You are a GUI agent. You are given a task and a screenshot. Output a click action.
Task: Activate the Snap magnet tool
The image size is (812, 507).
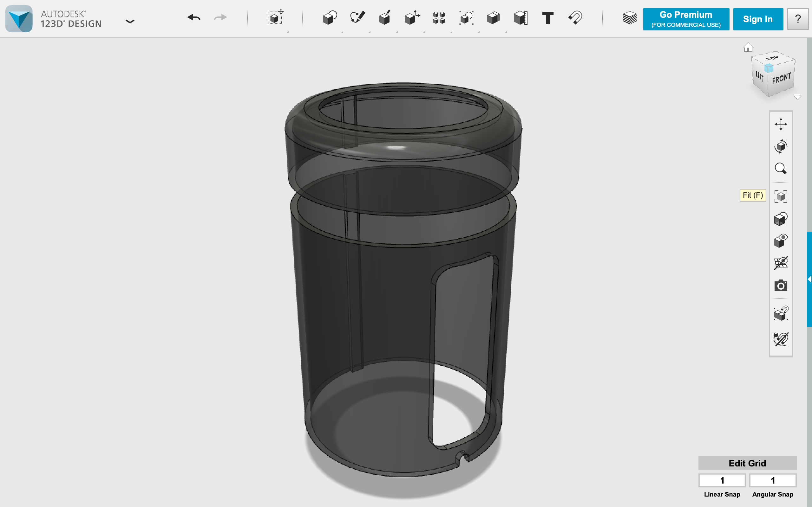tap(575, 18)
